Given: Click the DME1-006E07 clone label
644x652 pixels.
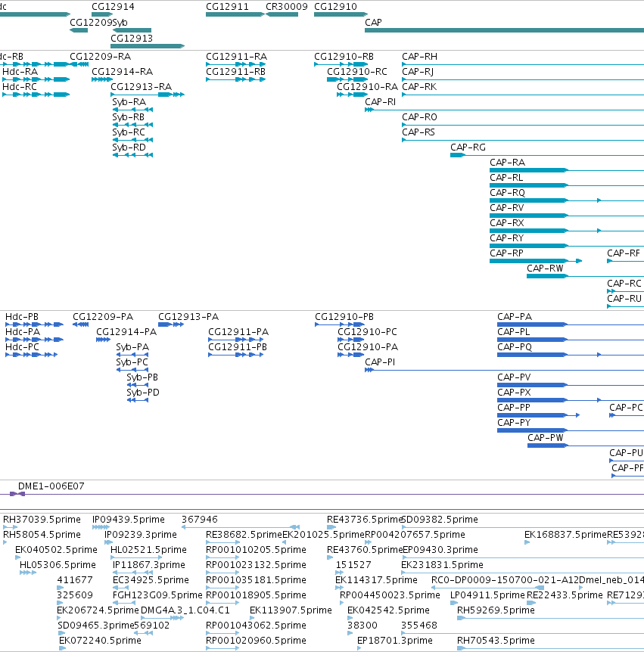Looking at the screenshot, I should [x=51, y=486].
